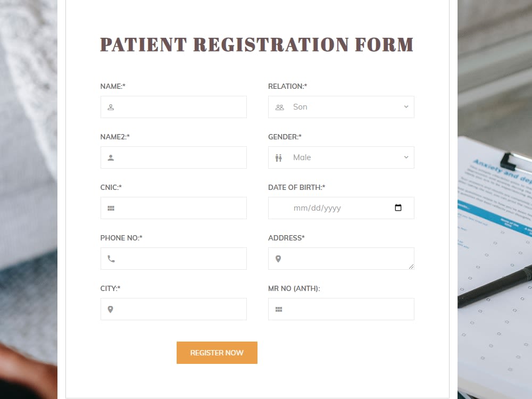Screen dimensions: 532x399
Task: Click the person outline icon in Name field
Action: pos(111,107)
